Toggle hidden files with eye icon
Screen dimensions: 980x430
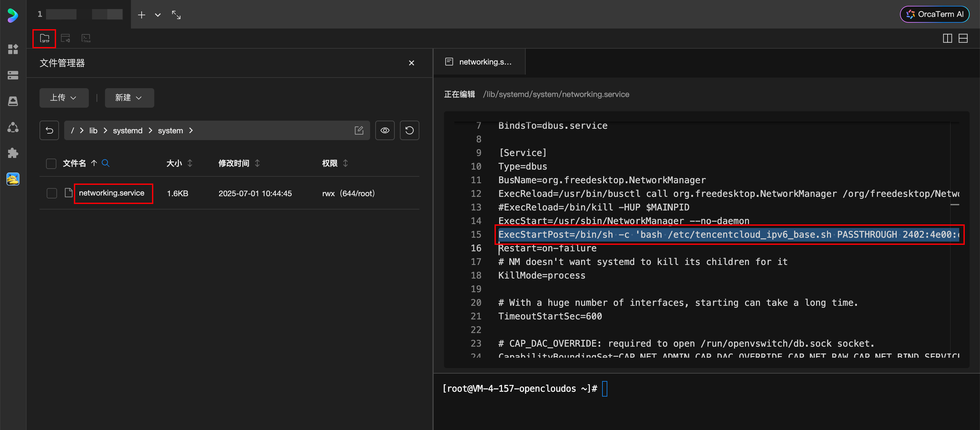pos(385,130)
